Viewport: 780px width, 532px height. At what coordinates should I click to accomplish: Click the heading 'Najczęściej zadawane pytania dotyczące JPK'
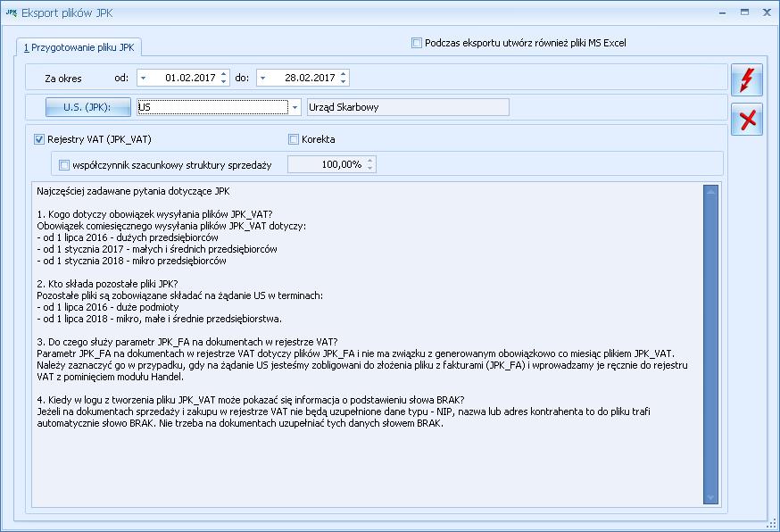click(133, 191)
